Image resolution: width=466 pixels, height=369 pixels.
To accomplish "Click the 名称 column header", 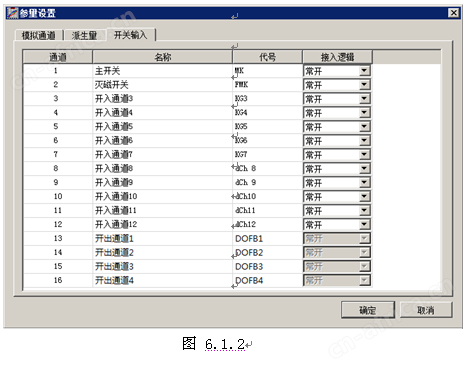I will click(x=163, y=57).
